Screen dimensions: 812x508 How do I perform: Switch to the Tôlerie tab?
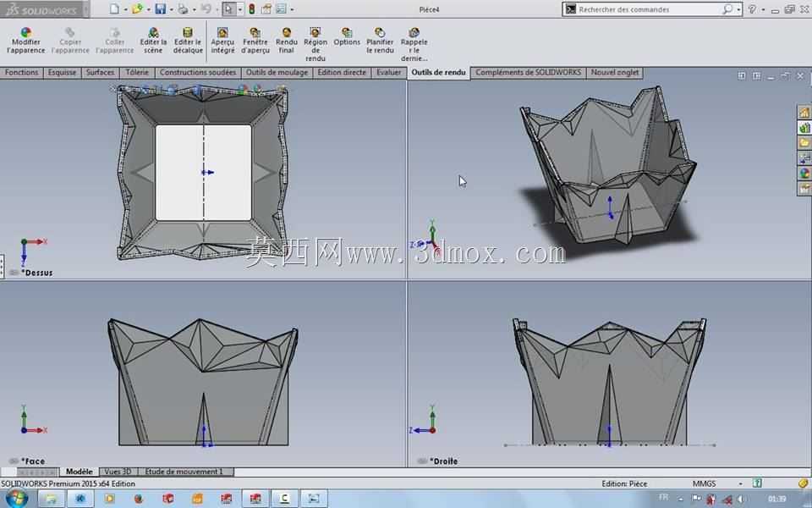[137, 73]
